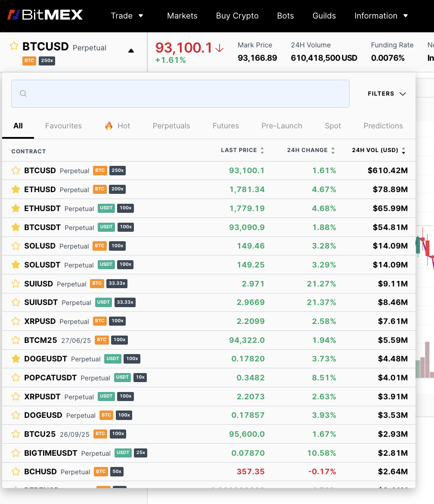Open the Trade dropdown menu
This screenshot has width=434, height=504.
coord(127,16)
